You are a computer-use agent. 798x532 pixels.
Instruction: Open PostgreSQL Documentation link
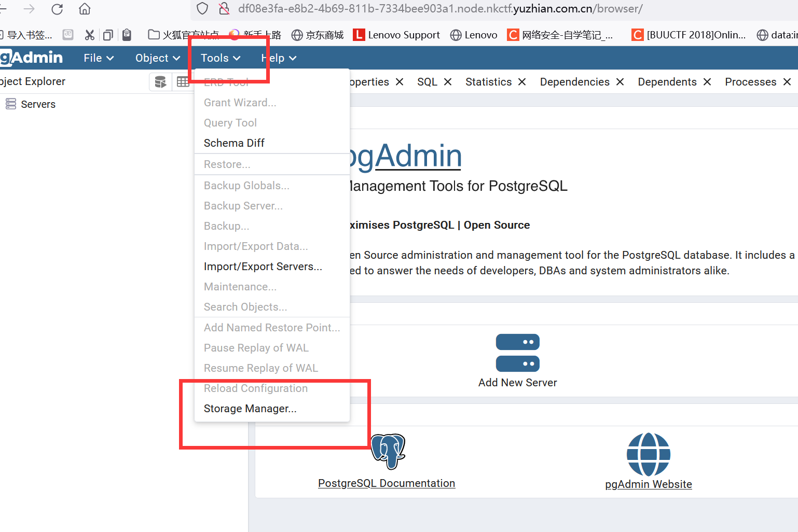(387, 483)
